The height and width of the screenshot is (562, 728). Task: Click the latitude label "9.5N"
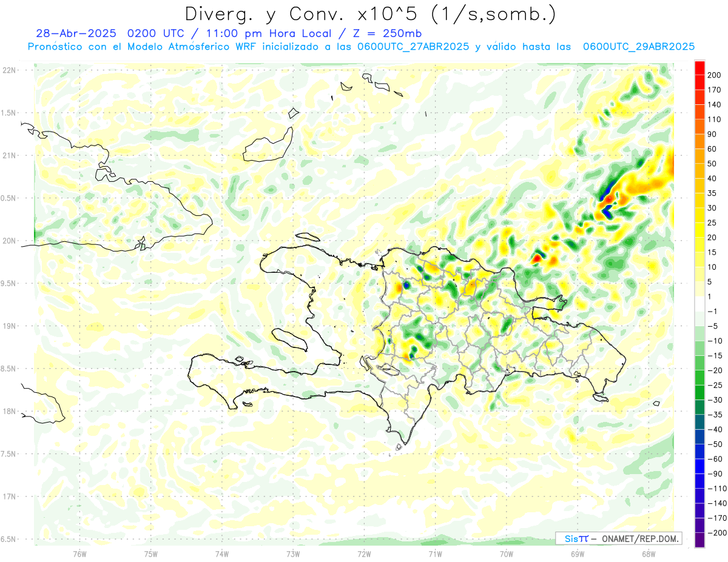click(8, 283)
